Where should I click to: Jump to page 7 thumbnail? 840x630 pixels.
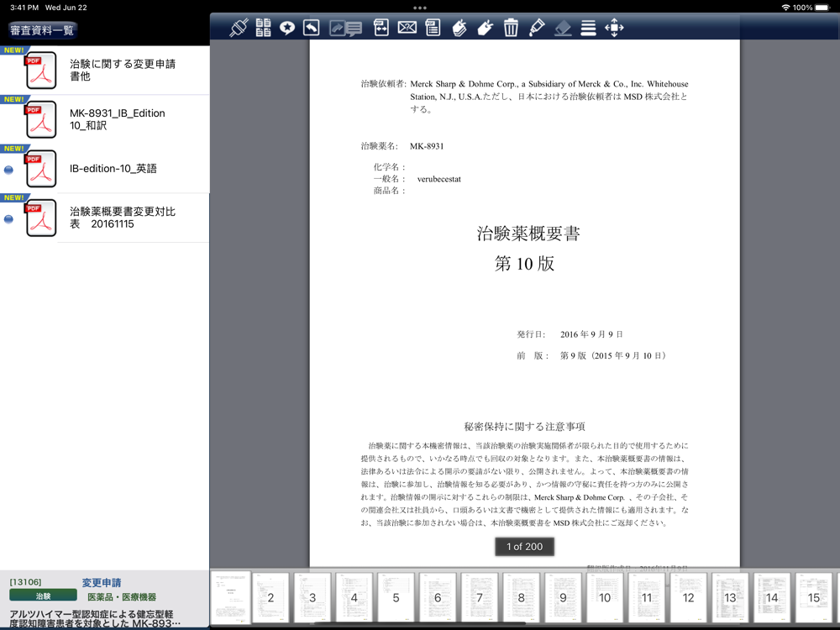click(480, 597)
